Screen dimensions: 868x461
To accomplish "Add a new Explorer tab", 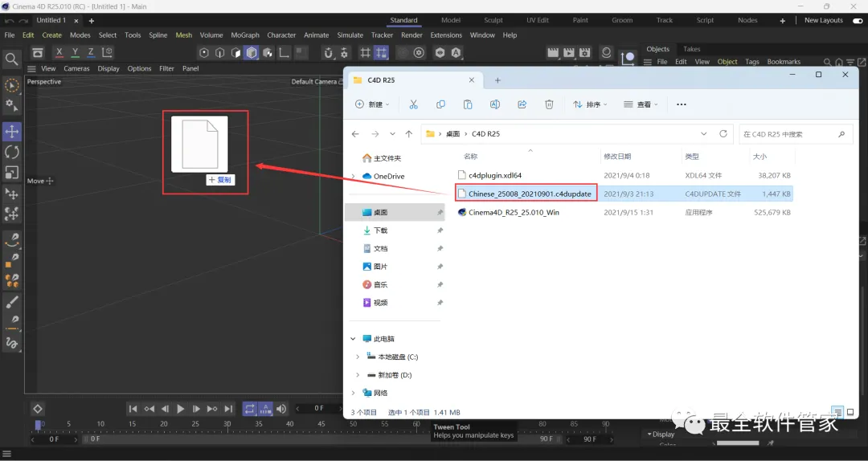I will pos(497,80).
